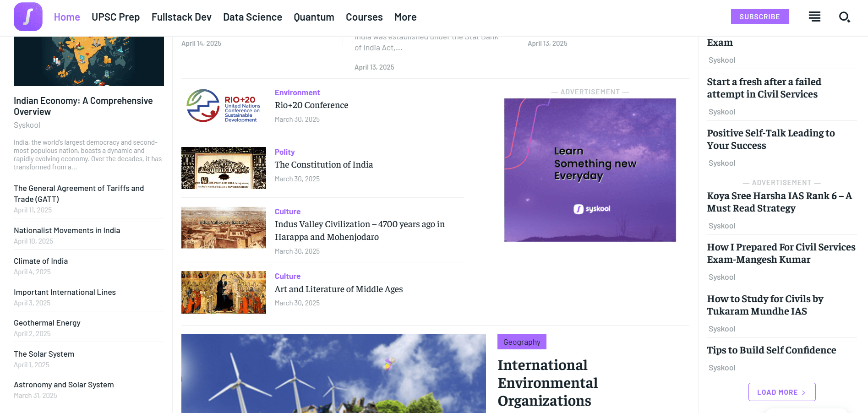Open the Art and Literature thumbnail image

coord(224,292)
